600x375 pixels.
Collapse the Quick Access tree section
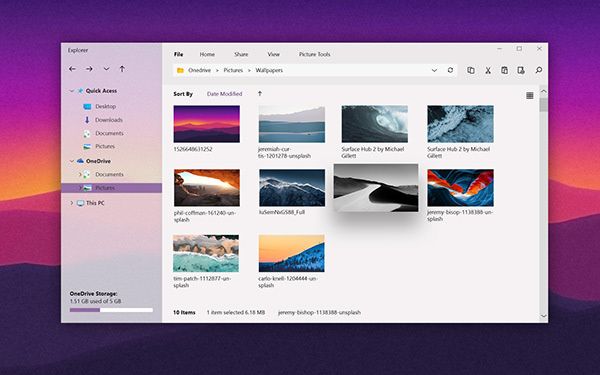coord(72,91)
